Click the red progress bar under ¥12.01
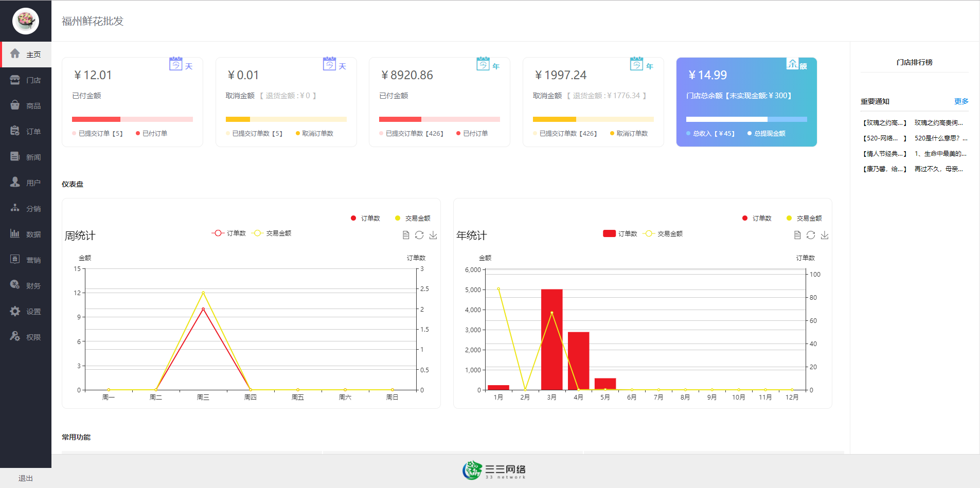This screenshot has width=980, height=488. point(96,119)
